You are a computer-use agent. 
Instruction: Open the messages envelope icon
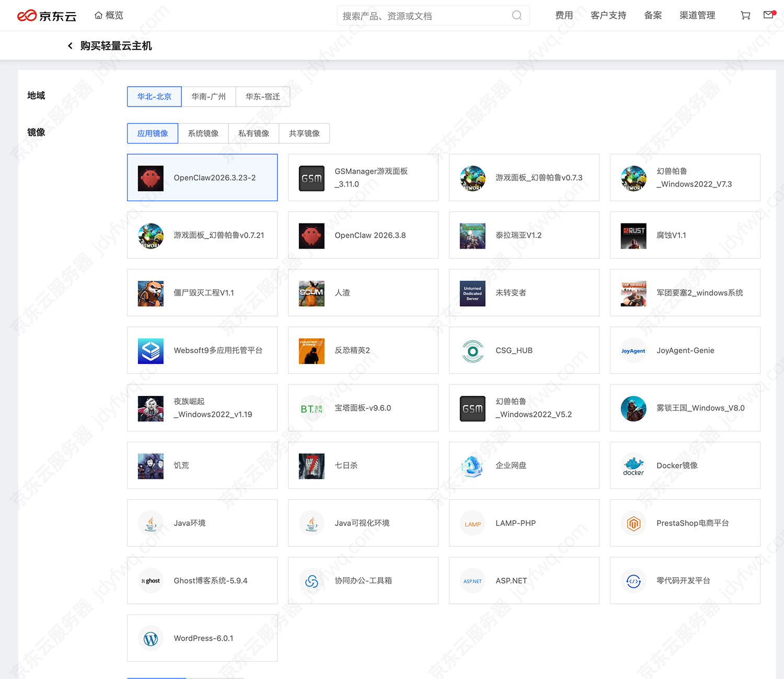tap(769, 15)
